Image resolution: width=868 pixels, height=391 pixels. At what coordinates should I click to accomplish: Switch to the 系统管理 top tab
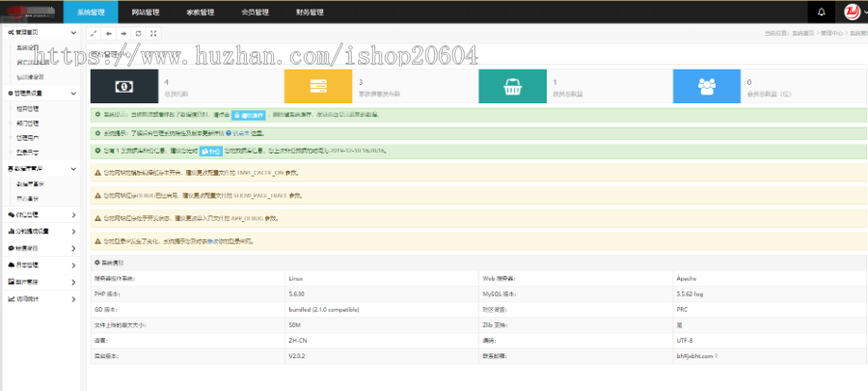(x=91, y=13)
